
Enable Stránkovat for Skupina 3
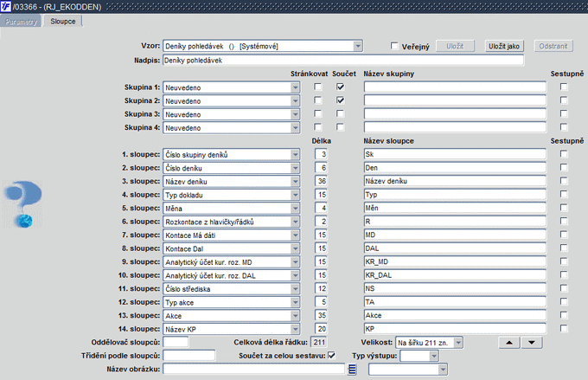(x=317, y=113)
